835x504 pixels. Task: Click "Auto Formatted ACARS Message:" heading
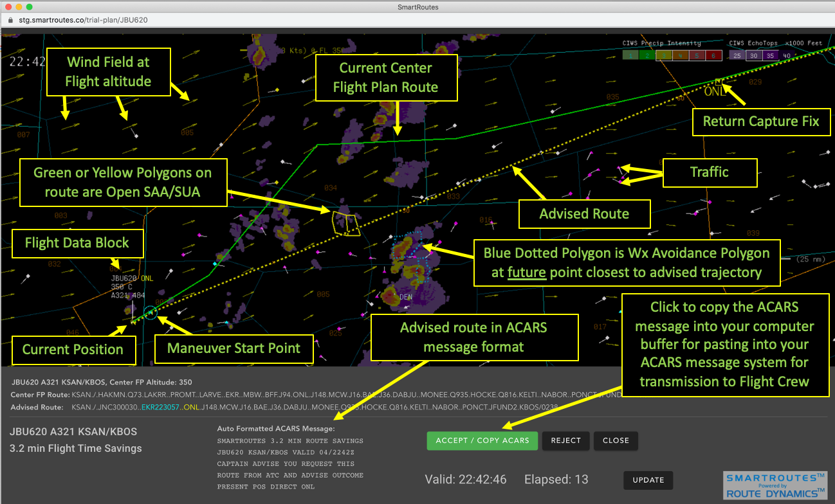click(276, 429)
